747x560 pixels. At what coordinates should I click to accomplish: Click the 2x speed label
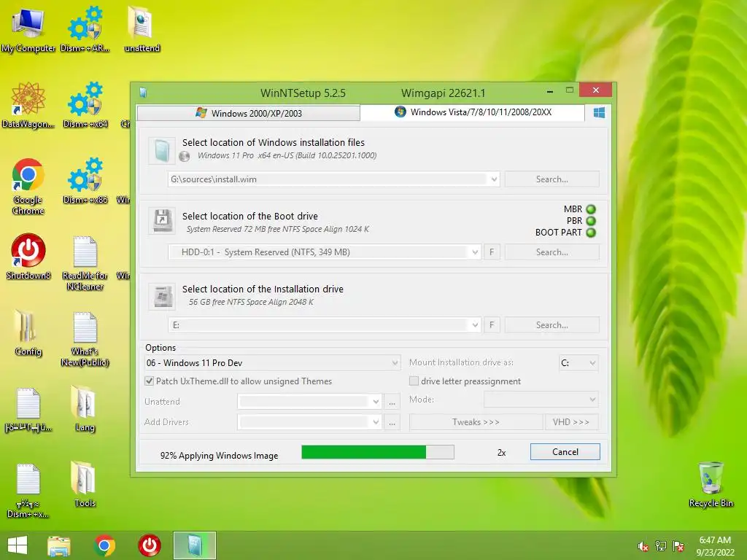(501, 453)
